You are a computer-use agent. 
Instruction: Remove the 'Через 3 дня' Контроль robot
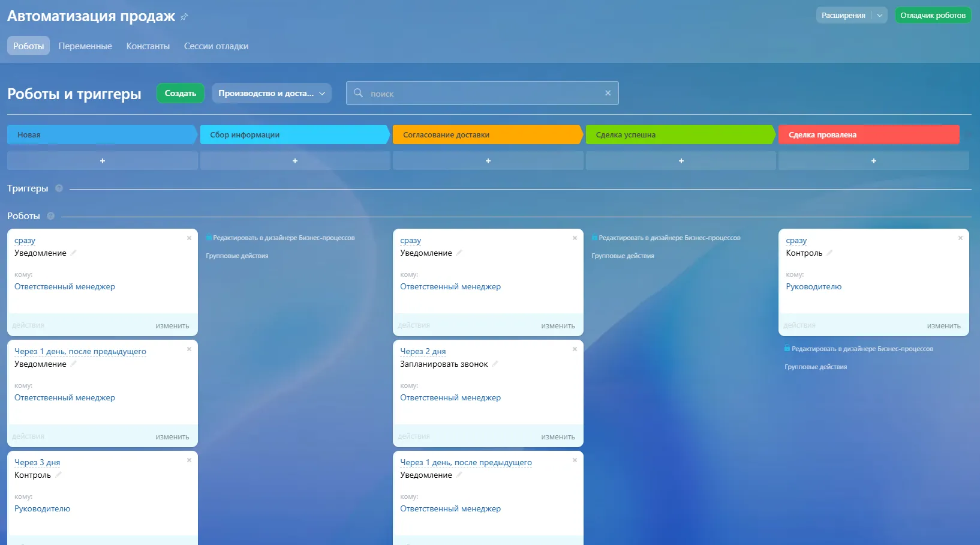tap(189, 460)
